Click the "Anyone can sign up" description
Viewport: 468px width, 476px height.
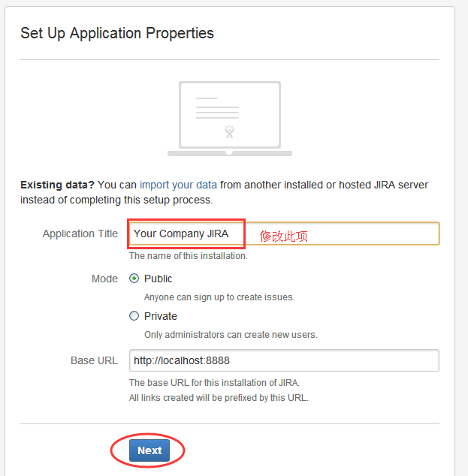(x=219, y=297)
